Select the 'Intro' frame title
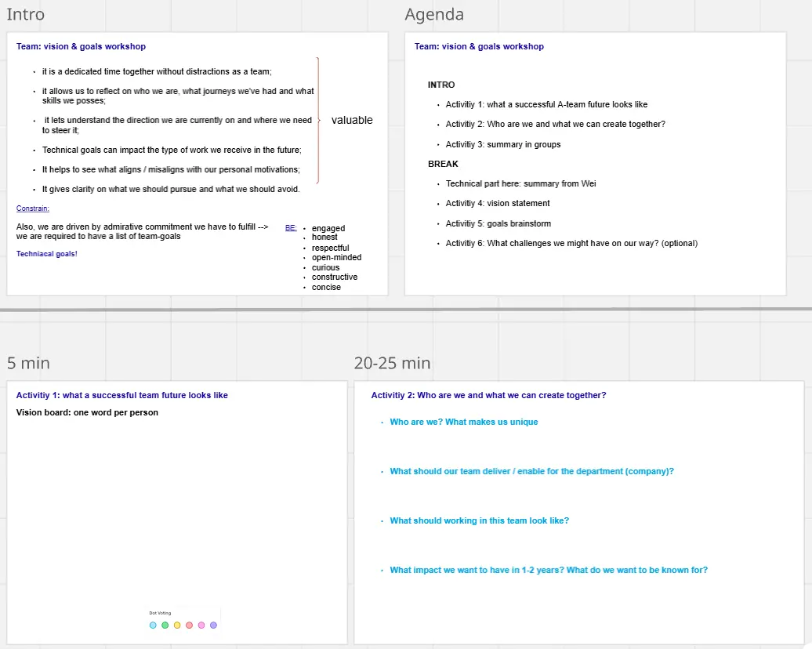This screenshot has width=812, height=649. [x=26, y=15]
